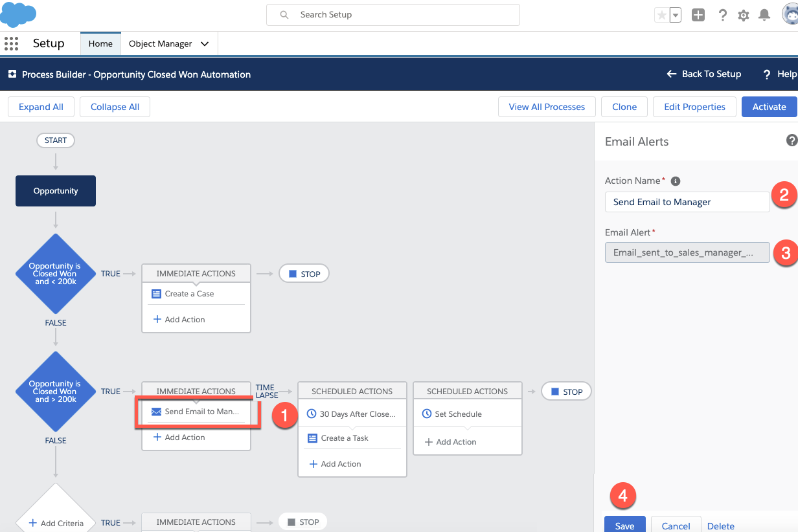Image resolution: width=798 pixels, height=532 pixels.
Task: Open the user avatar profile menu
Action: point(790,14)
